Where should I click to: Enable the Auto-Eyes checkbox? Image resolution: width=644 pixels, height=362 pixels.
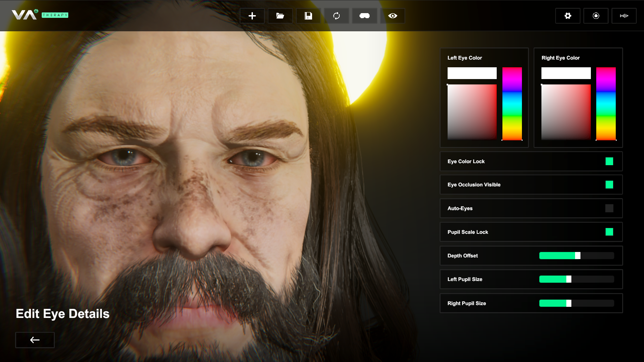pyautogui.click(x=609, y=208)
